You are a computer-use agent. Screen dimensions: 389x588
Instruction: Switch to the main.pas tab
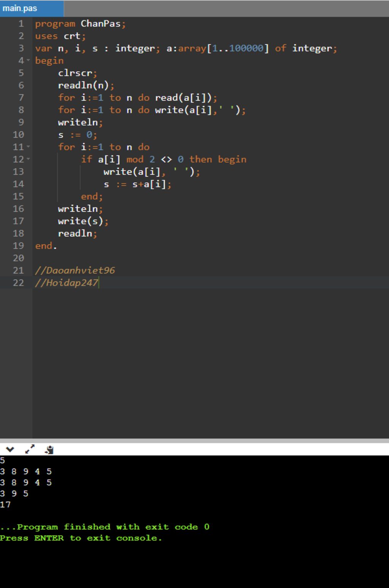pos(20,8)
